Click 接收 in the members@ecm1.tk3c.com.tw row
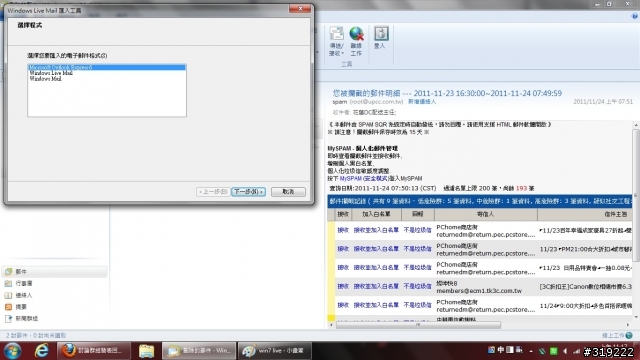This screenshot has width=640, height=360. tap(343, 287)
